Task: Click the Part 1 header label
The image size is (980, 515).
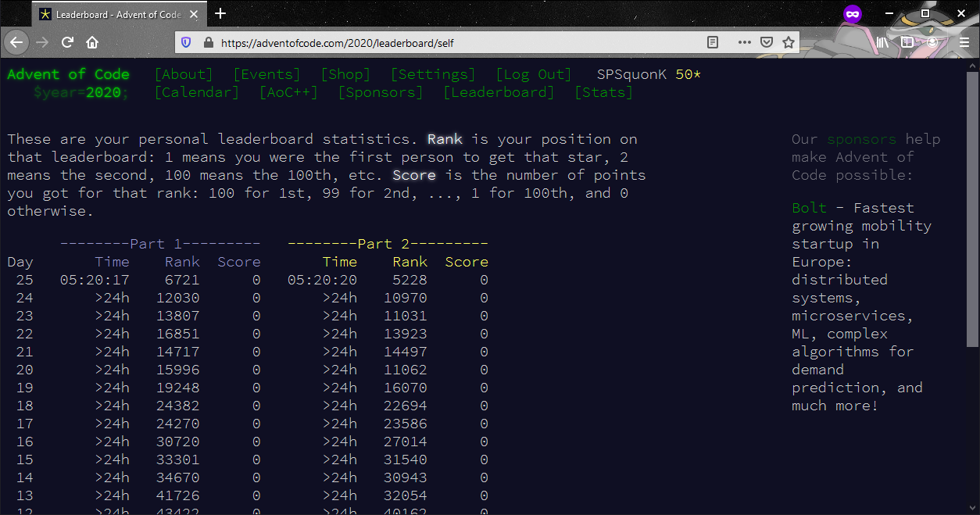Action: [160, 244]
